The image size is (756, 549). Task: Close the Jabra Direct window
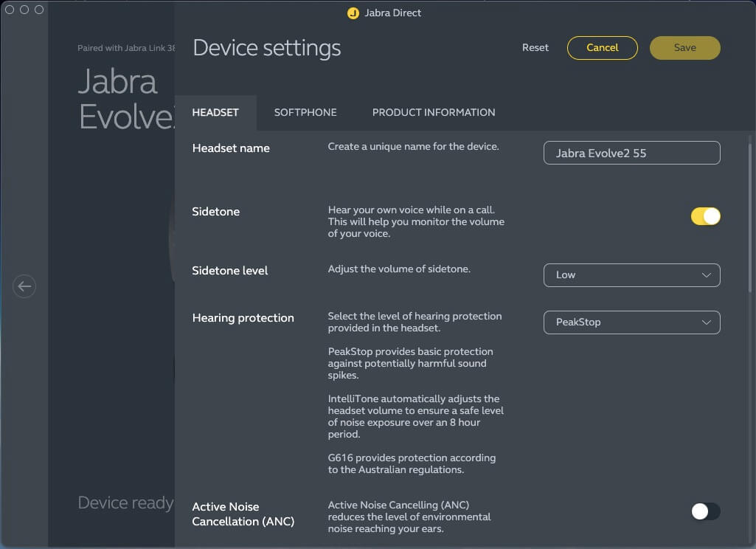point(10,10)
